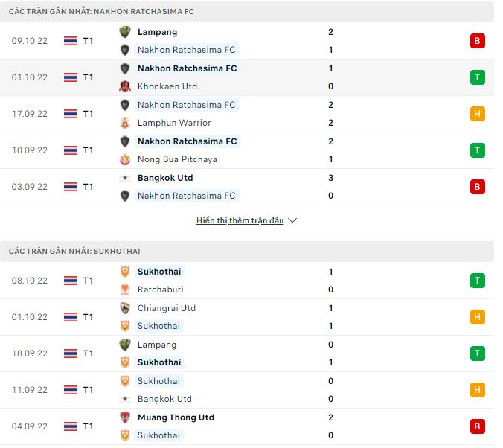Click the Khonkaen Utd. team logo
Viewport: 503px width, 448px height.
(x=125, y=86)
